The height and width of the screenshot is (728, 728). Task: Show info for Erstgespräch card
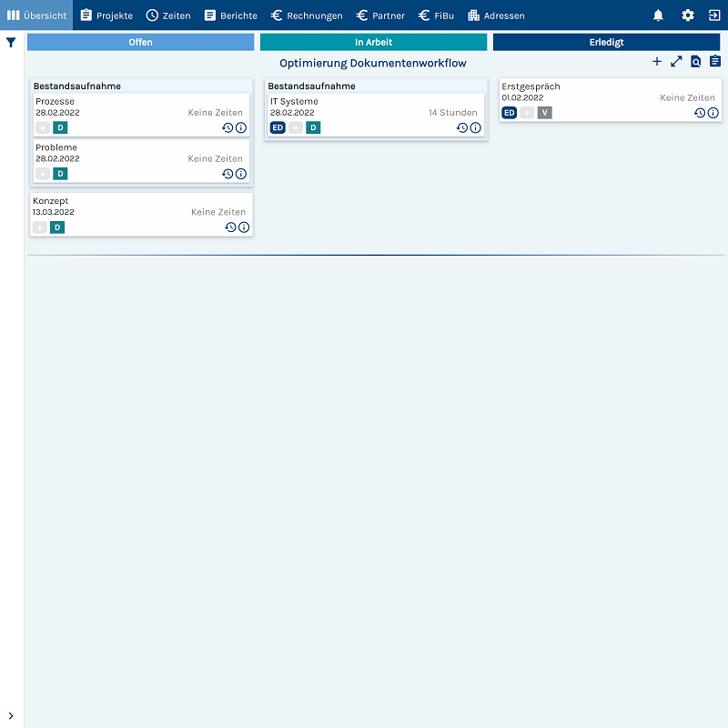(713, 113)
